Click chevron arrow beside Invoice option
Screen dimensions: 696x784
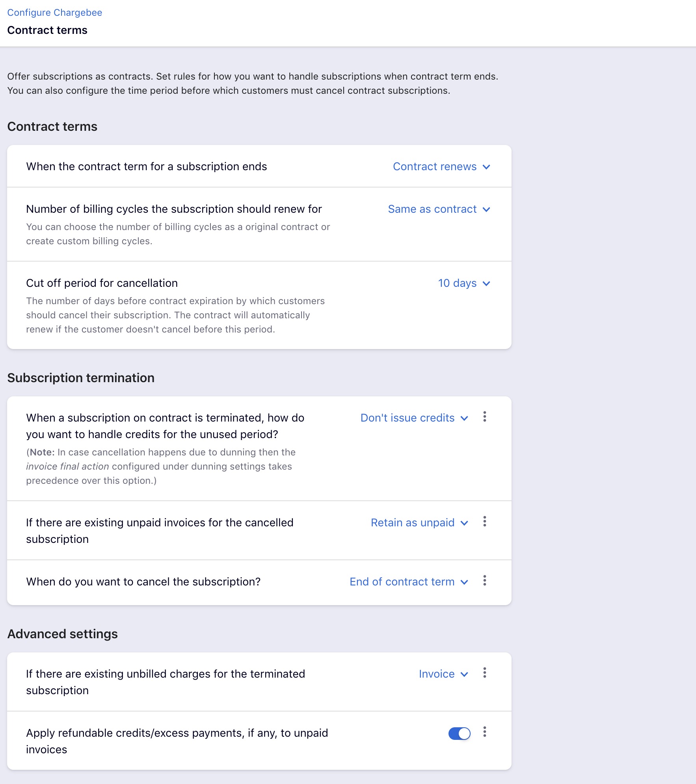click(x=464, y=674)
